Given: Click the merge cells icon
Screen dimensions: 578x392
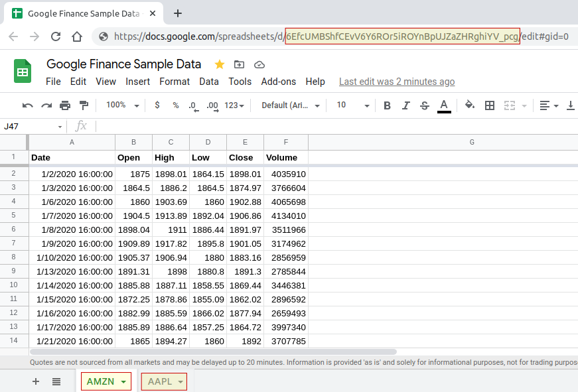Looking at the screenshot, I should pos(510,105).
